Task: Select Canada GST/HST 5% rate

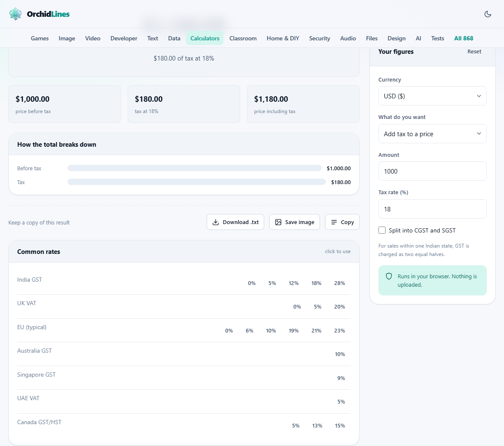Action: [x=296, y=426]
